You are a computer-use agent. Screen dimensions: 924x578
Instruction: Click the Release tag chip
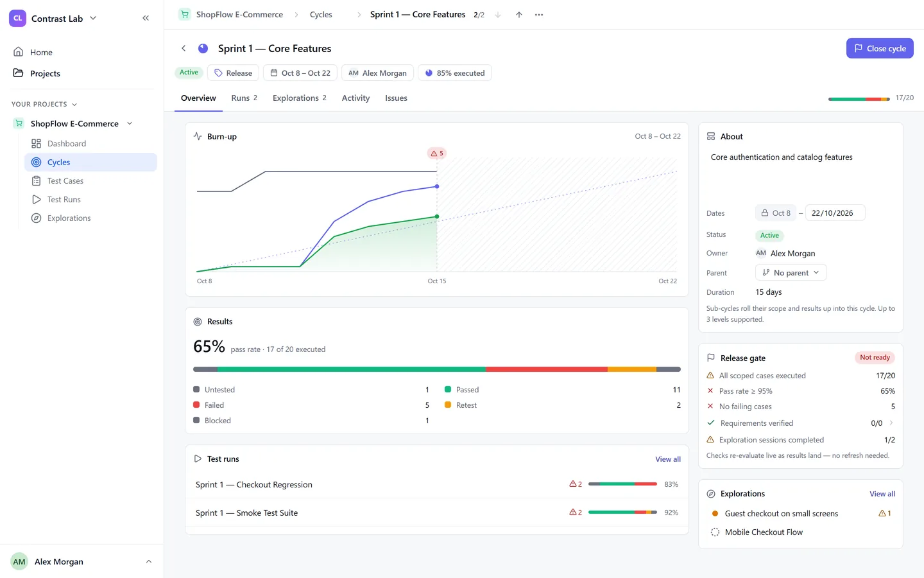pos(233,73)
